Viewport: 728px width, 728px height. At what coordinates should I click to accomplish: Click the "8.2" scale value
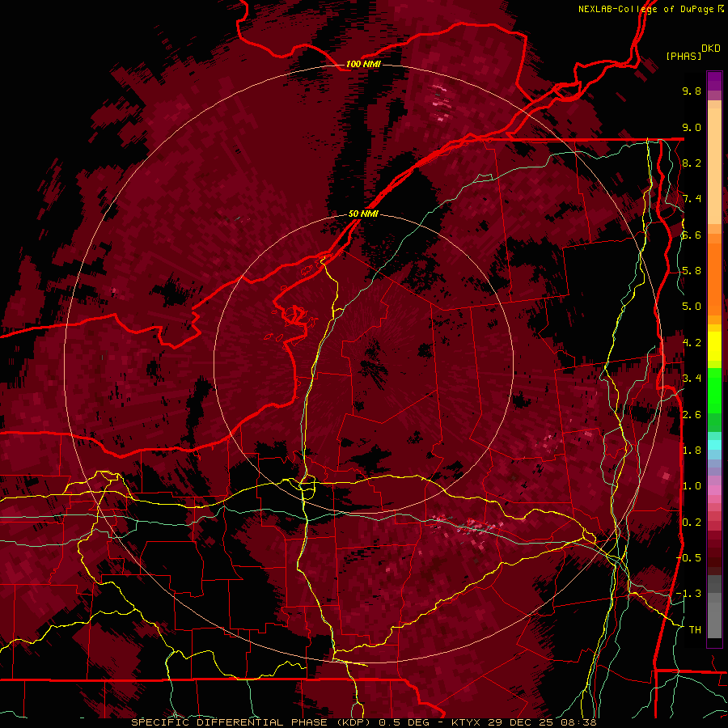pyautogui.click(x=692, y=163)
